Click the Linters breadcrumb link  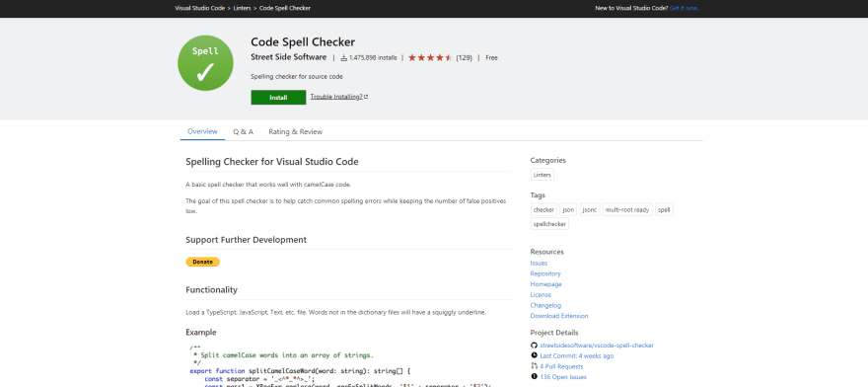(x=242, y=8)
